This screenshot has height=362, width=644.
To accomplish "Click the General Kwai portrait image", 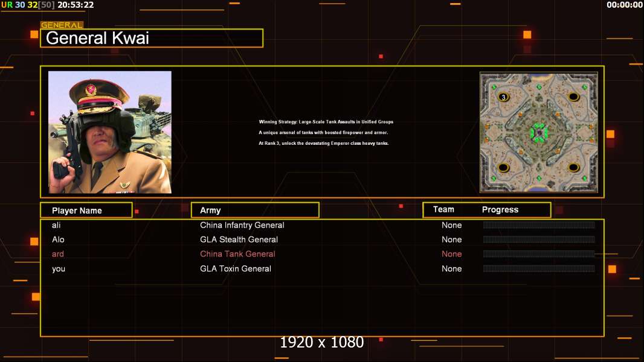I will coord(110,132).
